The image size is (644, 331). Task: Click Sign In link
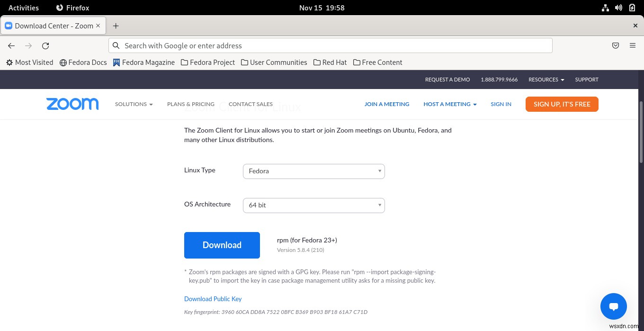pyautogui.click(x=501, y=104)
